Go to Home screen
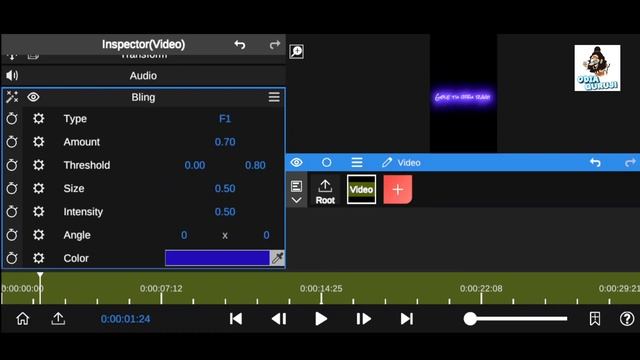 pyautogui.click(x=23, y=319)
